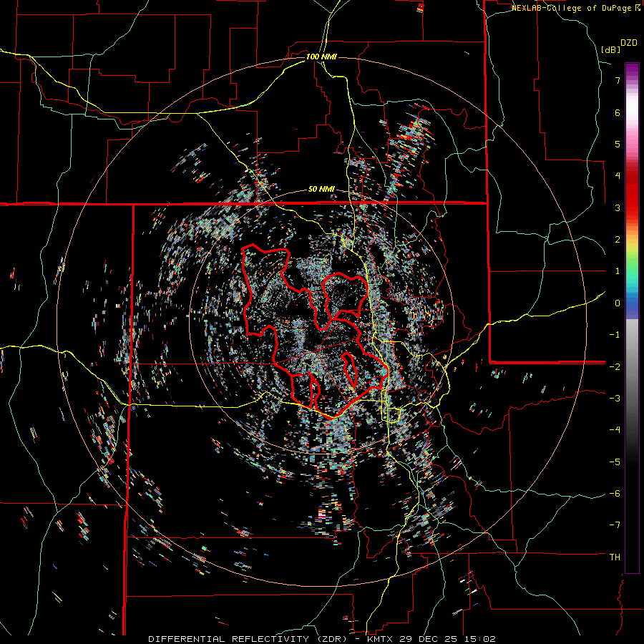Click the 4 value on the scale
This screenshot has height=644, width=644.
point(618,176)
